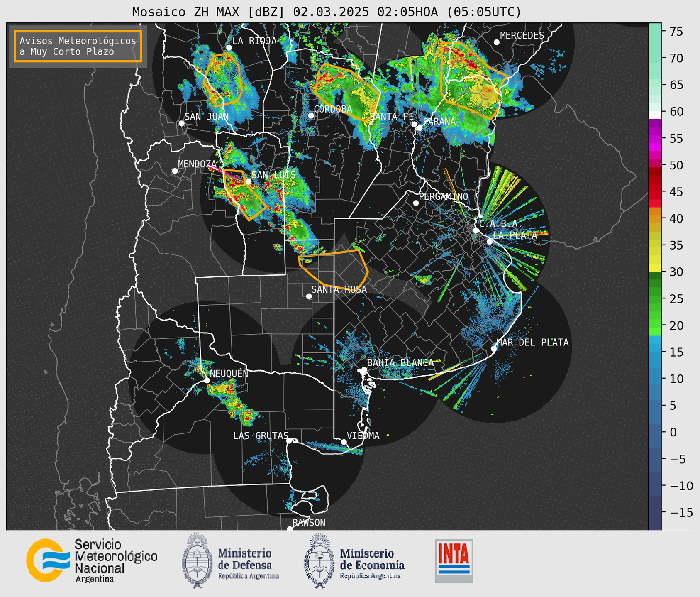Click the SAN JUAN city label
The width and height of the screenshot is (700, 597).
(206, 117)
